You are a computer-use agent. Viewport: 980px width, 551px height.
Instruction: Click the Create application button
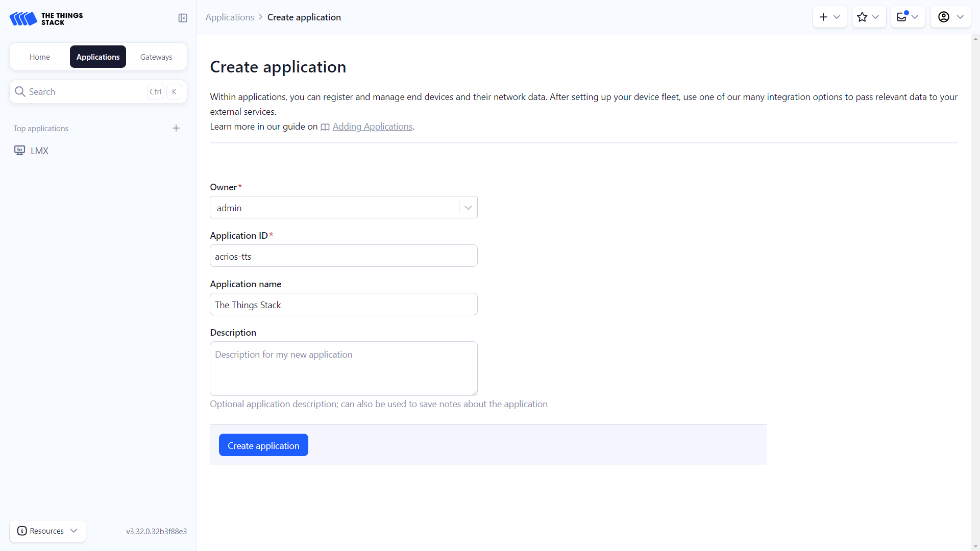click(263, 445)
